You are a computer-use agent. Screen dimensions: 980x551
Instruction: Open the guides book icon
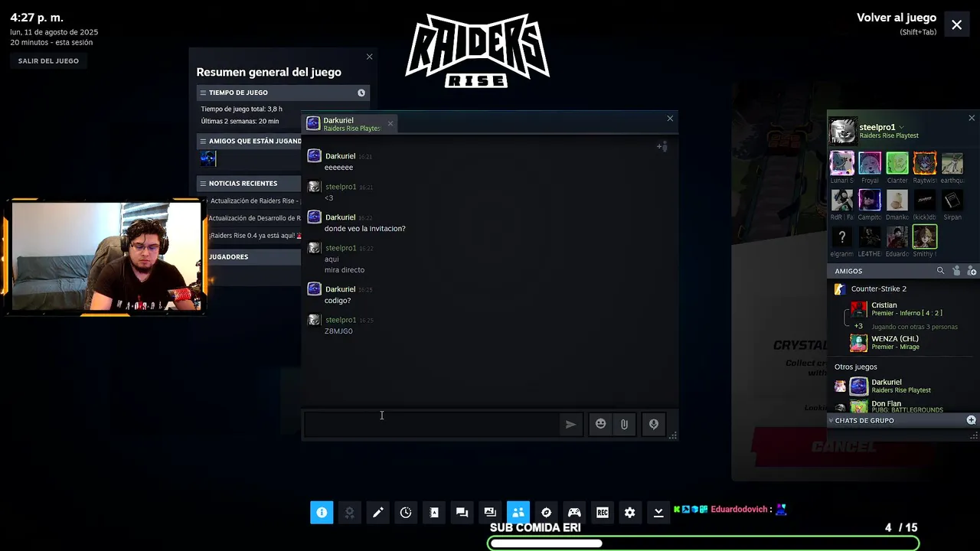pos(434,513)
